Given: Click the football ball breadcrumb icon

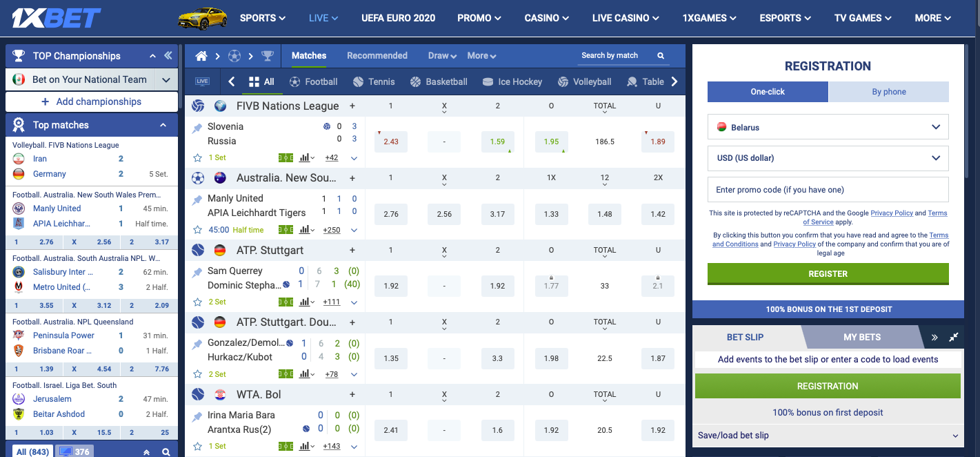Looking at the screenshot, I should (234, 56).
